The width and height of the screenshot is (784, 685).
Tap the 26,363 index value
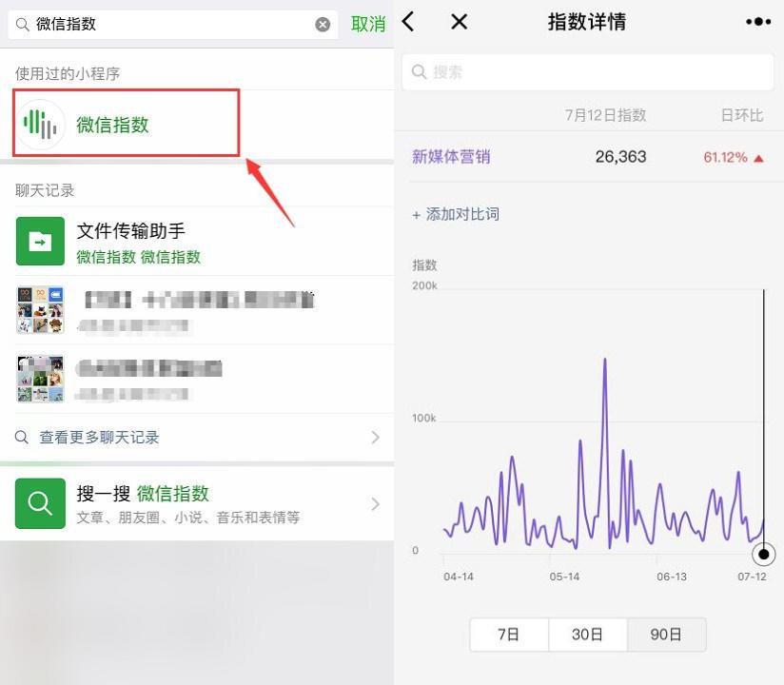point(621,157)
